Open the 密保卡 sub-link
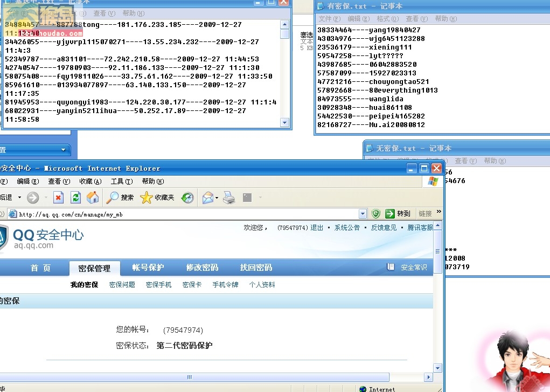 [192, 285]
